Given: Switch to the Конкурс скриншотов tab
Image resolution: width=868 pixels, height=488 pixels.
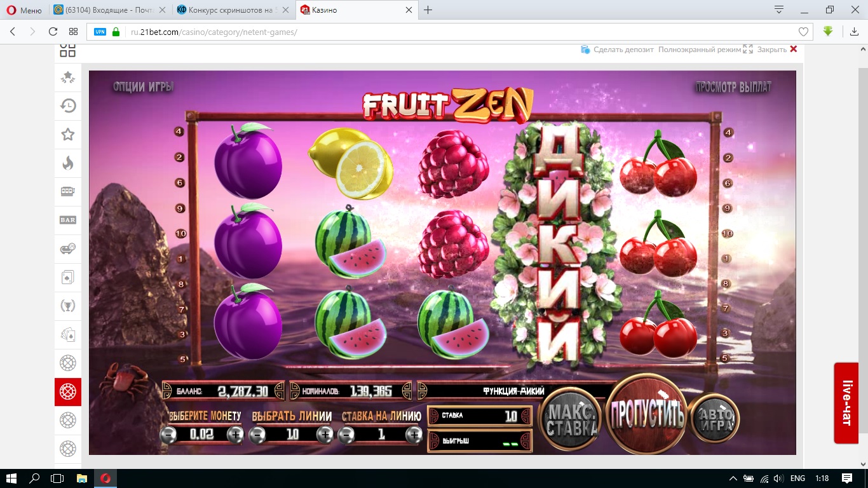Looking at the screenshot, I should coord(234,10).
